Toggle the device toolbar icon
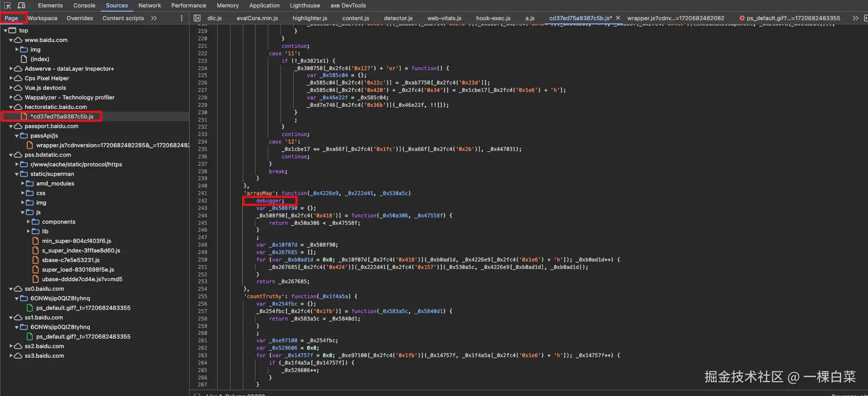The height and width of the screenshot is (396, 868). 21,5
